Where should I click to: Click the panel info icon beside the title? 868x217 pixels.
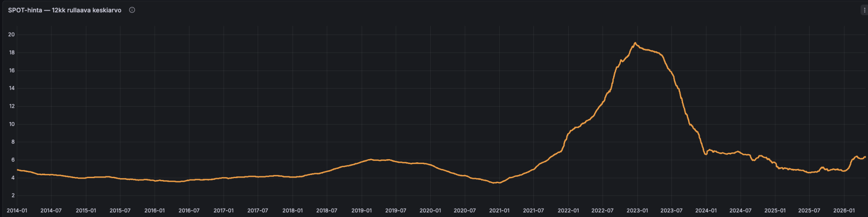tap(132, 10)
